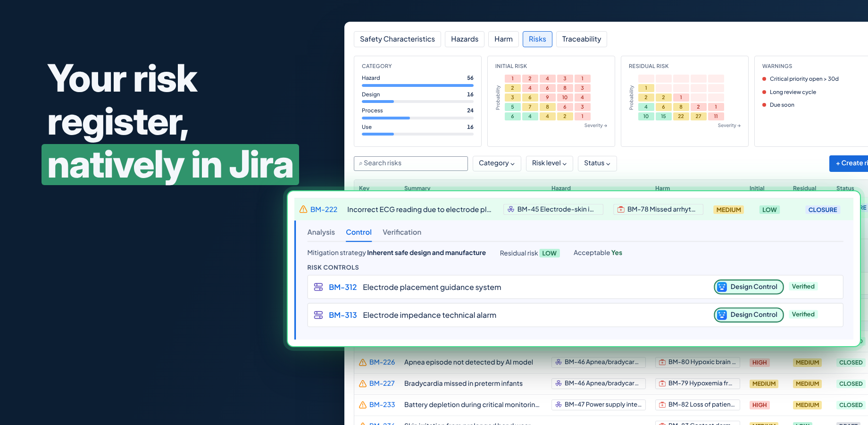
Task: Open the BM-45 Electrode-skin hazard chip
Action: point(553,209)
